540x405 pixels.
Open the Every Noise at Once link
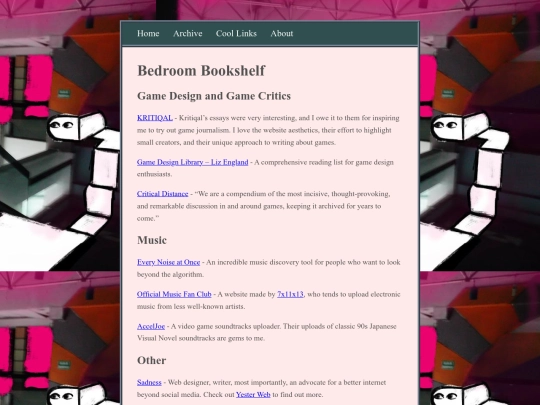tap(168, 262)
